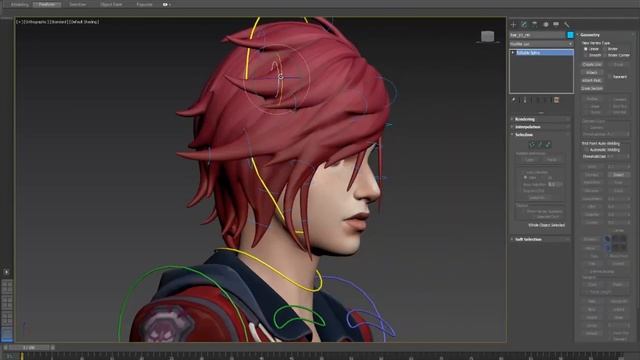The width and height of the screenshot is (640, 360).
Task: Open the object color swatch
Action: point(570,35)
